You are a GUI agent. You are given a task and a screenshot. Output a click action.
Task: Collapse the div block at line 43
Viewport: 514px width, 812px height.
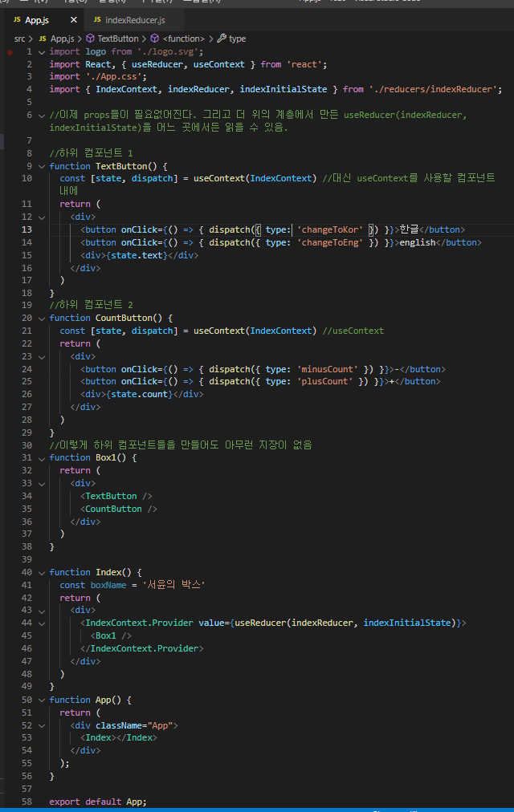click(42, 611)
